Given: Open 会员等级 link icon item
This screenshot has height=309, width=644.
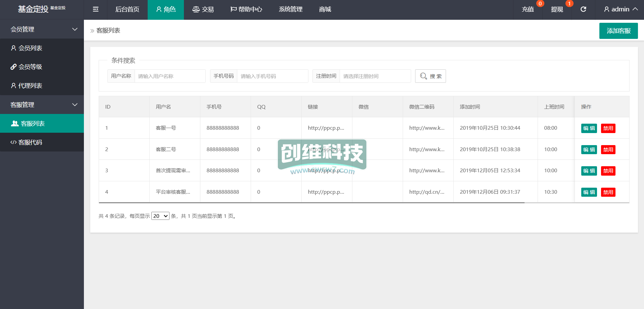Looking at the screenshot, I should tap(30, 67).
